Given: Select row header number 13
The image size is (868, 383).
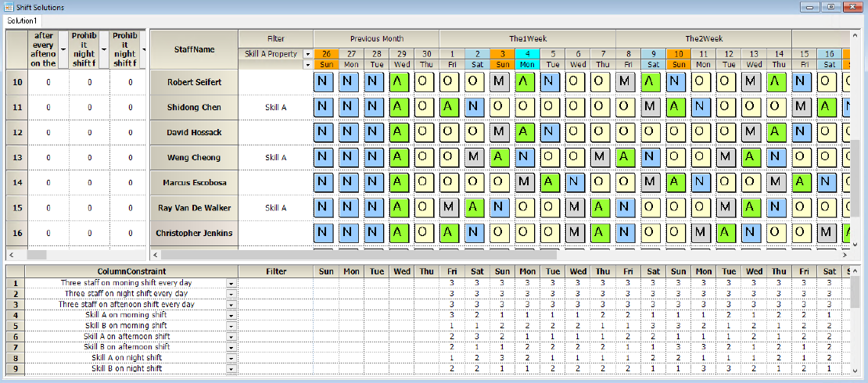Looking at the screenshot, I should coord(17,158).
